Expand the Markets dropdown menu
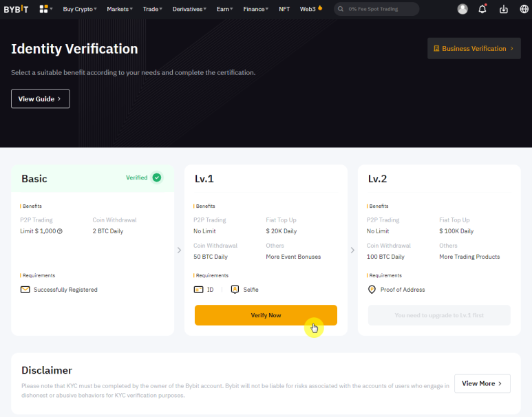The height and width of the screenshot is (417, 532). coord(120,9)
